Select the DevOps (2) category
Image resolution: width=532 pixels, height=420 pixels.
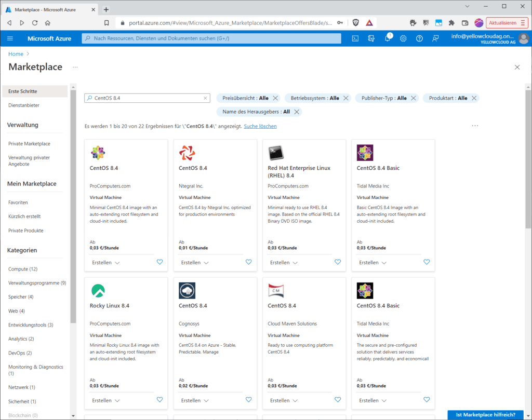pos(20,353)
